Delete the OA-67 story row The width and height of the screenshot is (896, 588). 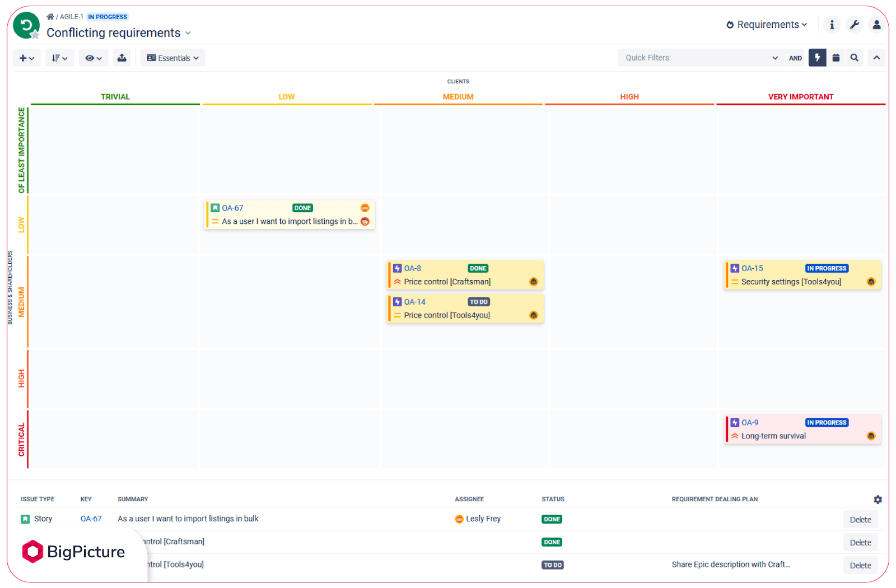[x=860, y=520]
